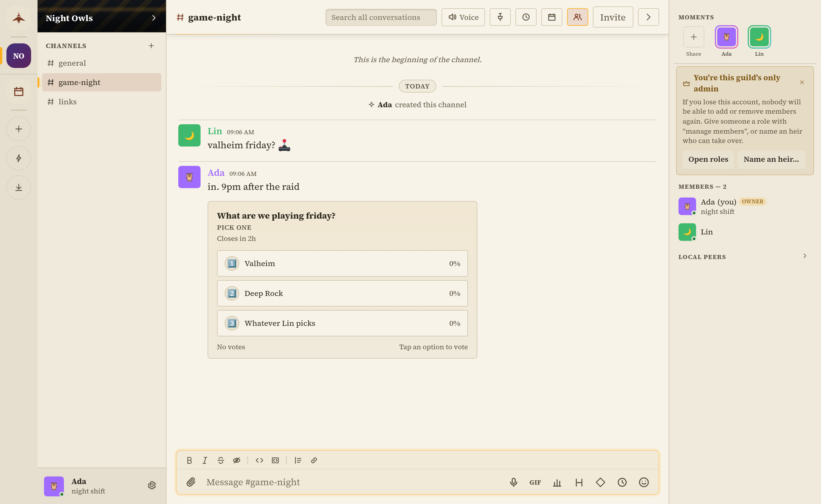Click the download icon in left rail
The width and height of the screenshot is (821, 504).
click(19, 187)
